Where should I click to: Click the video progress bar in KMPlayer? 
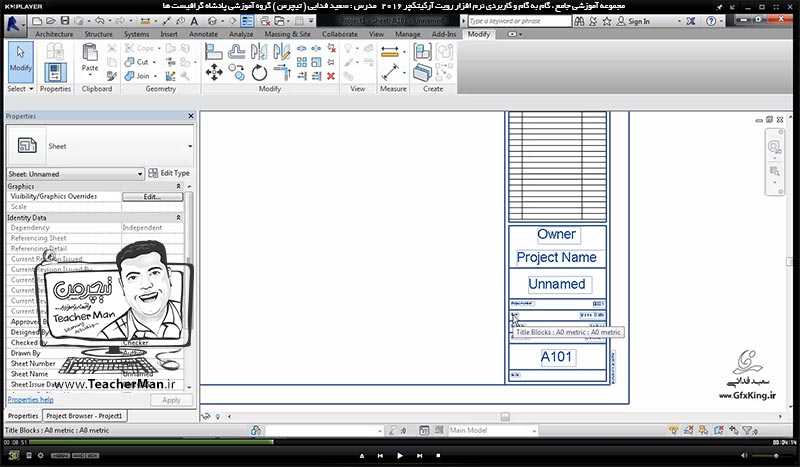click(400, 442)
